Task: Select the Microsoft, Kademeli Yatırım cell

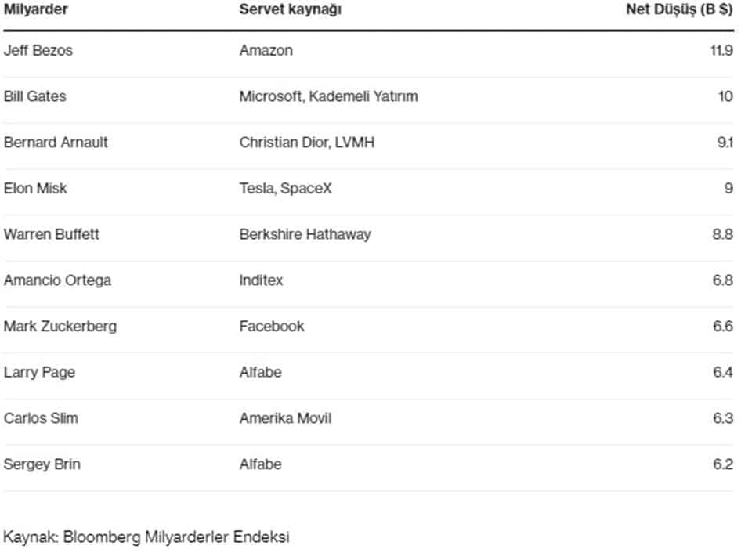Action: point(329,96)
